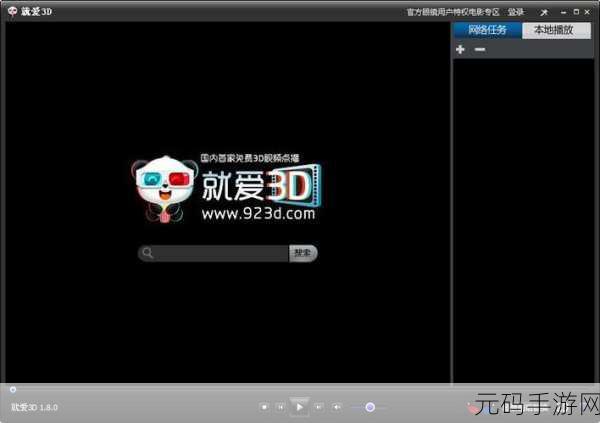The height and width of the screenshot is (423, 600).
Task: Go to the previous track
Action: [281, 407]
